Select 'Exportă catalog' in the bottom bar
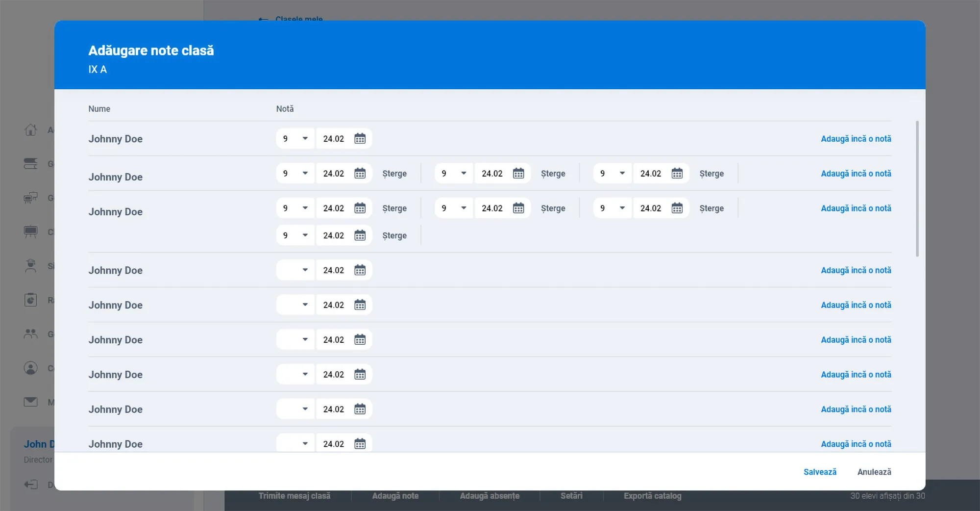 (x=652, y=496)
